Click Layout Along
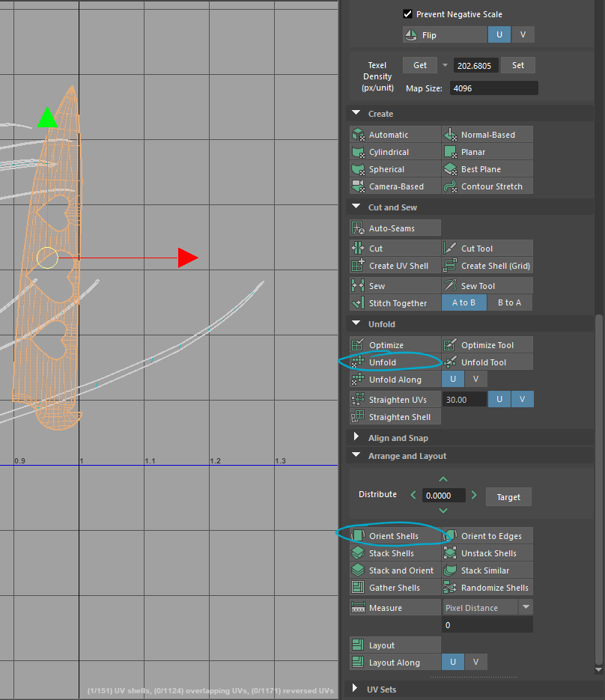 point(395,663)
